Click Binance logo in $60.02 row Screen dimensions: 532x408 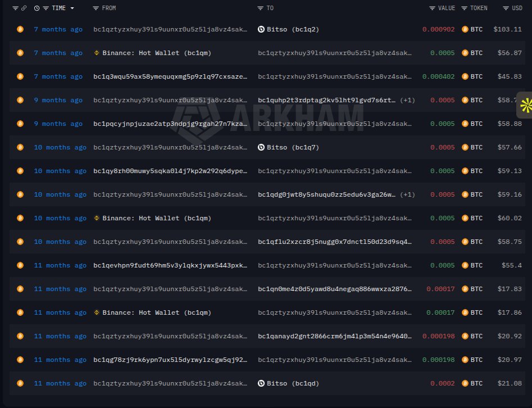click(x=97, y=218)
